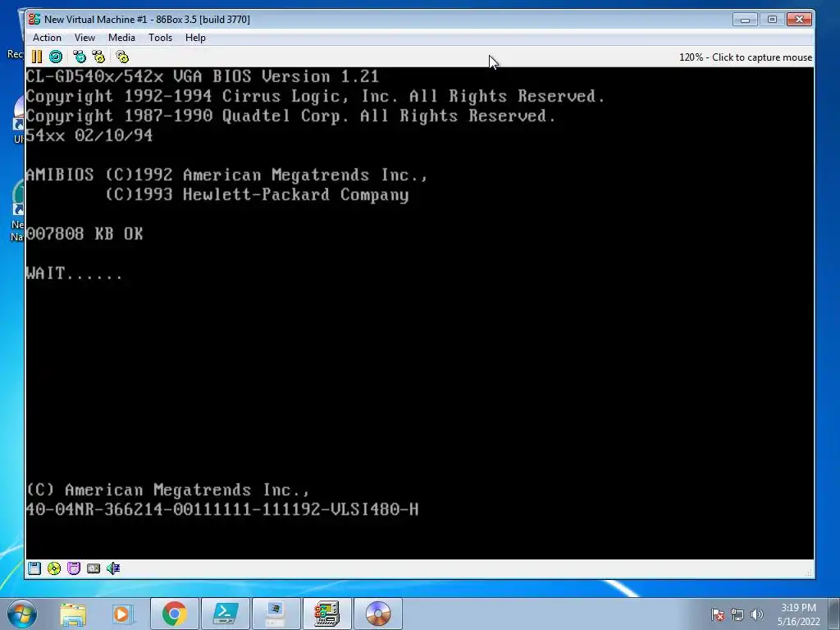Click the Show desktop strip
Viewport: 840px width, 630px height.
(833, 614)
